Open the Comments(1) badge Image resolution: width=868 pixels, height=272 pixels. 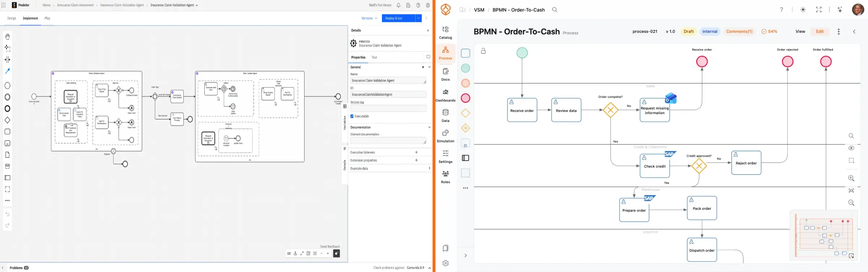pyautogui.click(x=739, y=31)
